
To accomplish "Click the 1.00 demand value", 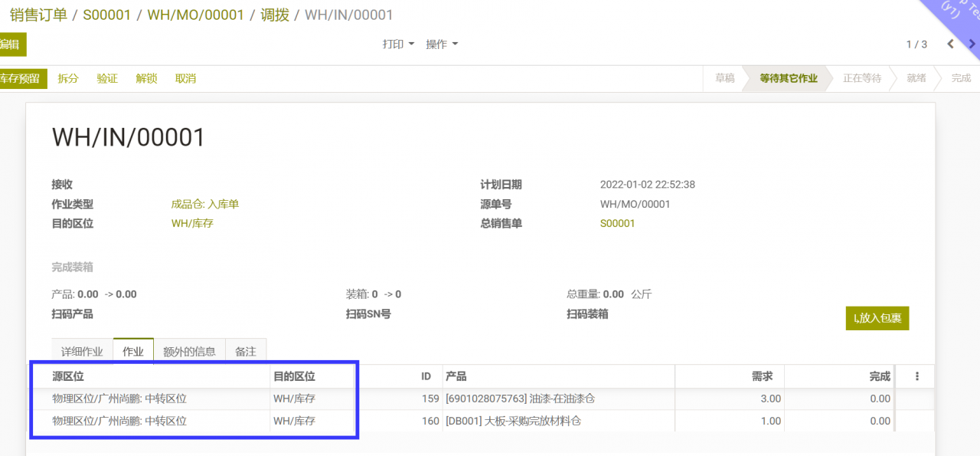I will coord(770,421).
